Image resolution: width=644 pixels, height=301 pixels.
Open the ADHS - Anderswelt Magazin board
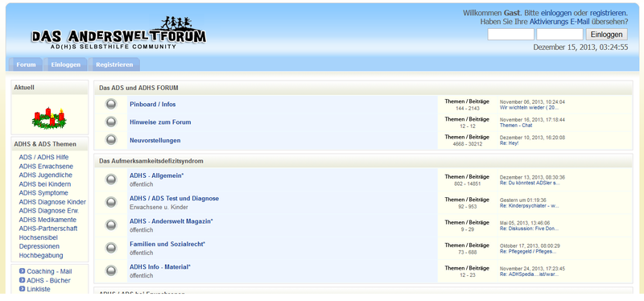click(171, 221)
